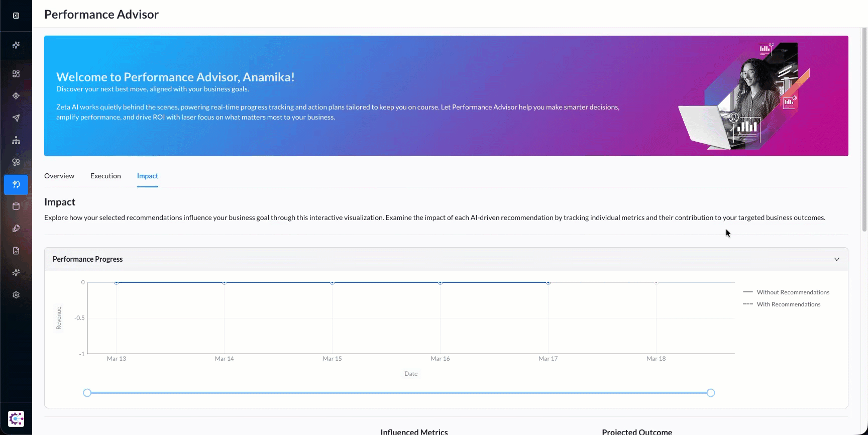Image resolution: width=868 pixels, height=435 pixels.
Task: Open the dashboard grid icon in sidebar
Action: pos(16,74)
